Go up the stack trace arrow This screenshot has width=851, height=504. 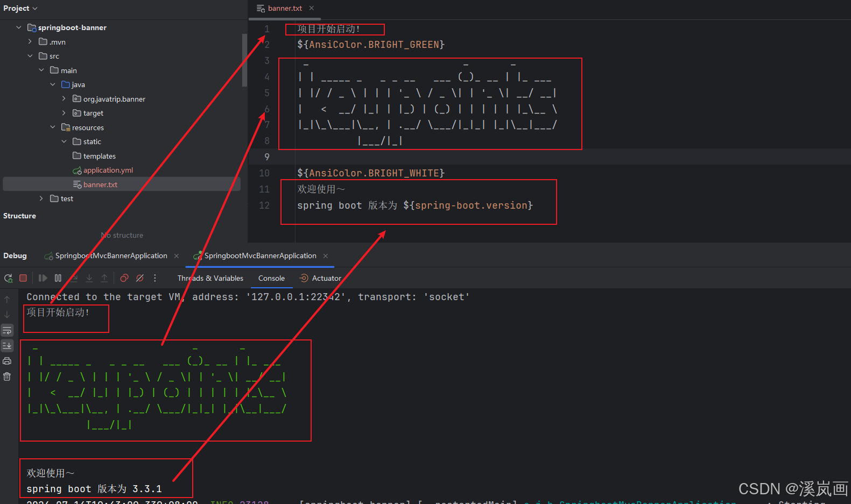pos(7,300)
